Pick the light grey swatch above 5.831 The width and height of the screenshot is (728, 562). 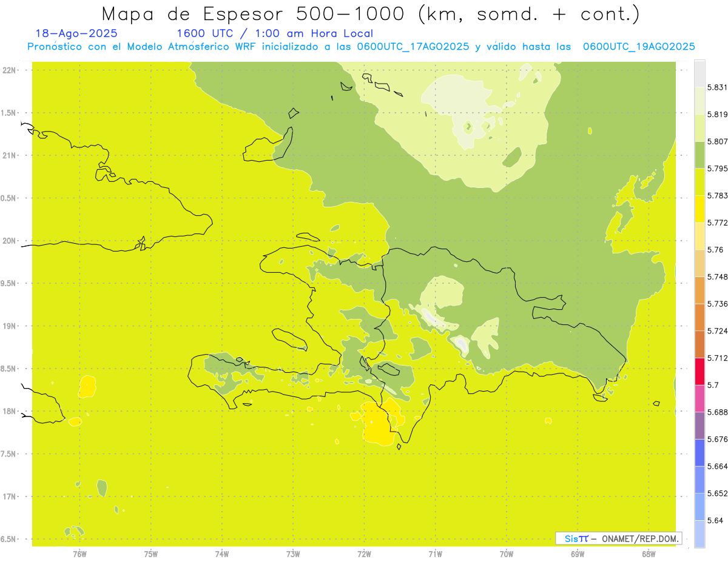click(x=699, y=74)
